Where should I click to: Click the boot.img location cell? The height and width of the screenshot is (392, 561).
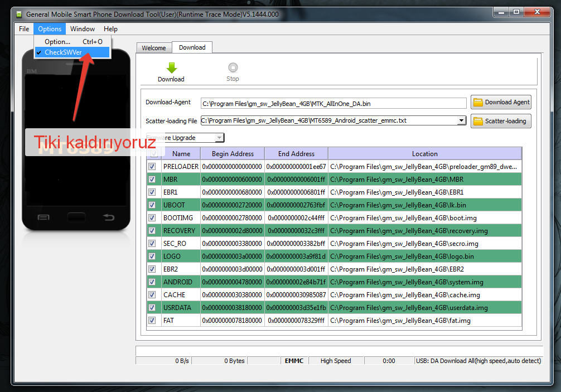(425, 218)
